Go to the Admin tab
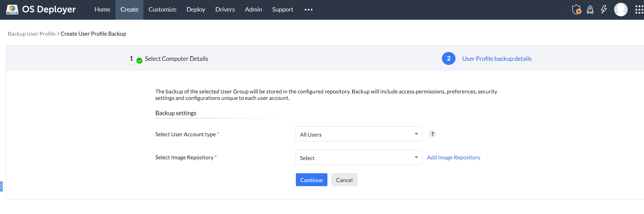644x214 pixels. pyautogui.click(x=253, y=10)
